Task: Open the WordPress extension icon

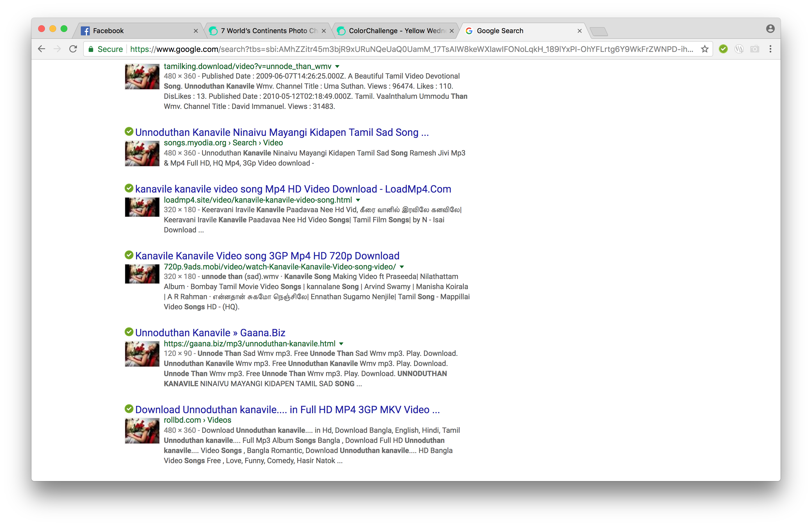Action: coord(739,49)
